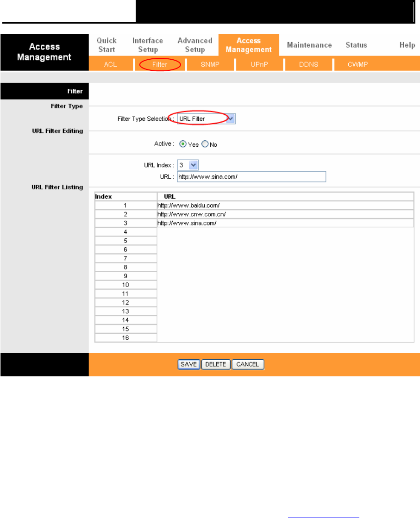The image size is (420, 518).
Task: Switch to the Maintenance tab
Action: tap(309, 45)
